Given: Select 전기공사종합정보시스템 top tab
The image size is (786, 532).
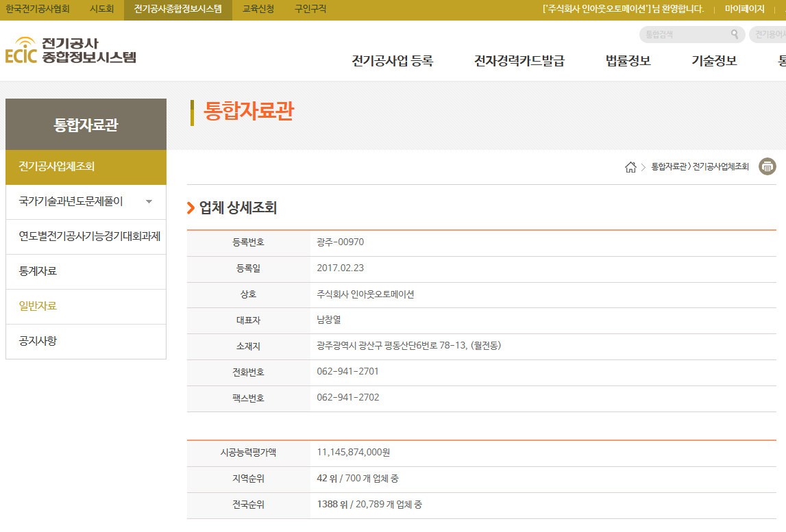Looking at the screenshot, I should coord(178,10).
